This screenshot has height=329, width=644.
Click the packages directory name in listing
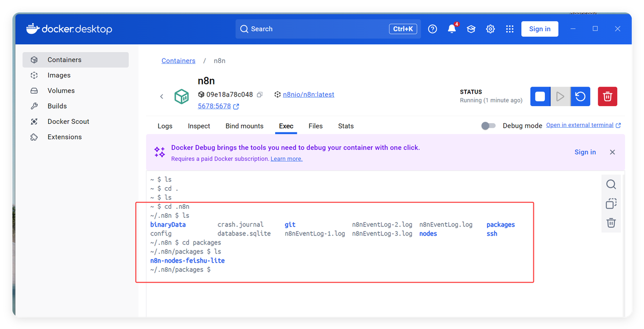coord(501,225)
